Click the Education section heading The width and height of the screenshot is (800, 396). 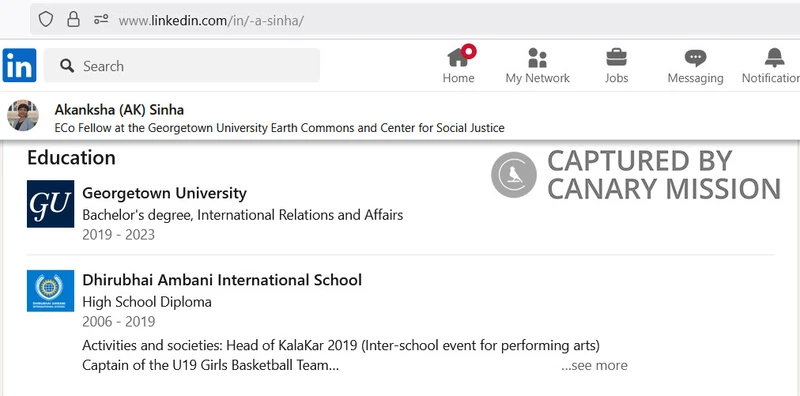pos(71,158)
